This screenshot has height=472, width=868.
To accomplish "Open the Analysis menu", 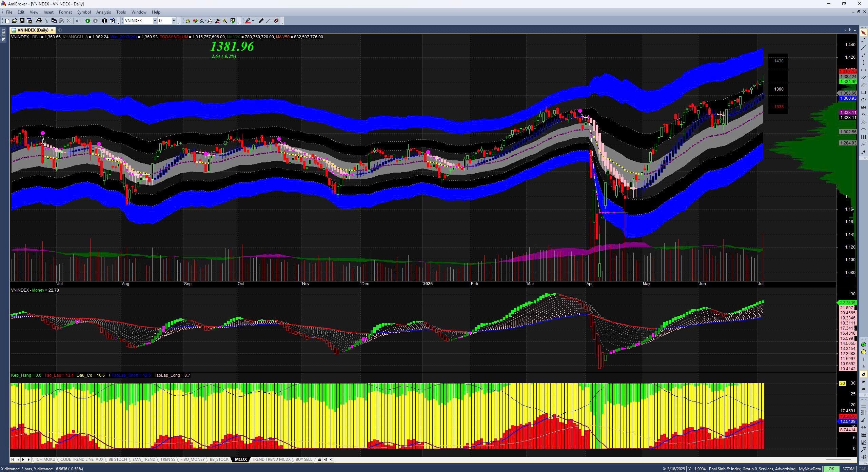I will click(x=103, y=12).
